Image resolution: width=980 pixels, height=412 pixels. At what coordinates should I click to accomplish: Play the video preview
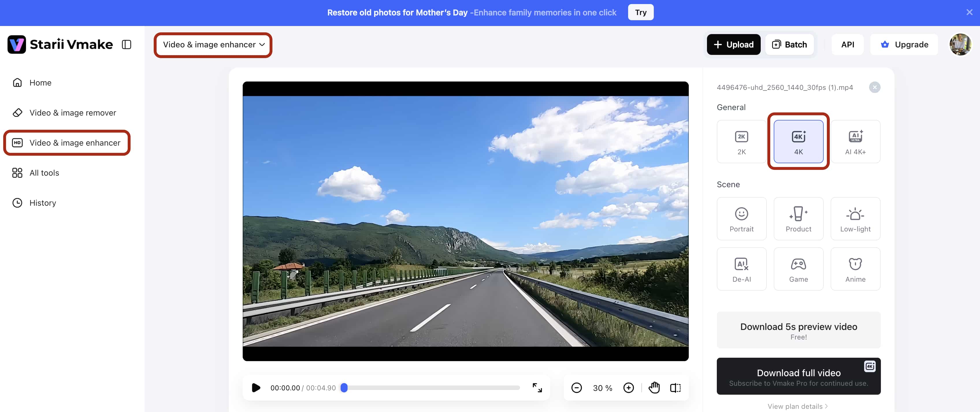256,388
